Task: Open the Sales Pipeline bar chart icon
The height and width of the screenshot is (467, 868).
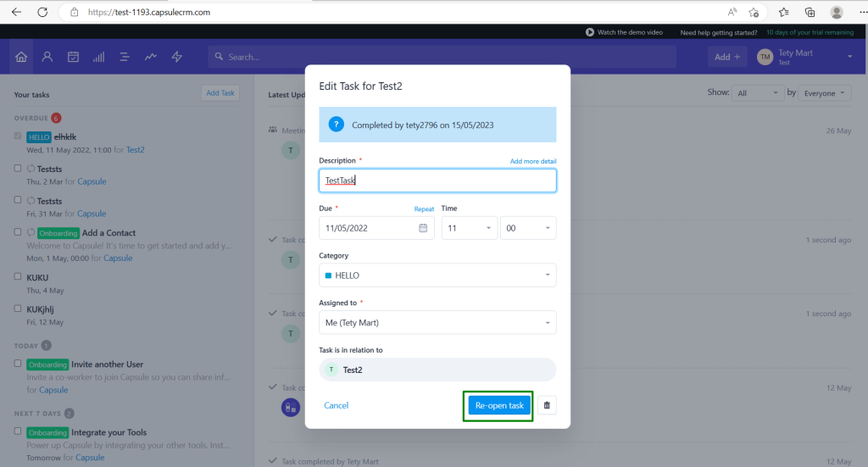Action: (x=98, y=57)
